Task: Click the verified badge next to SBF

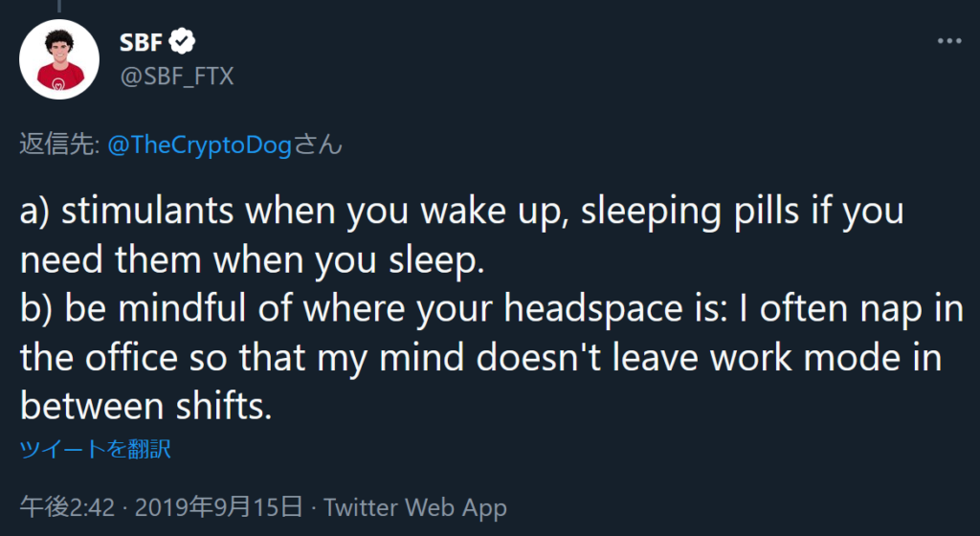Action: point(183,42)
